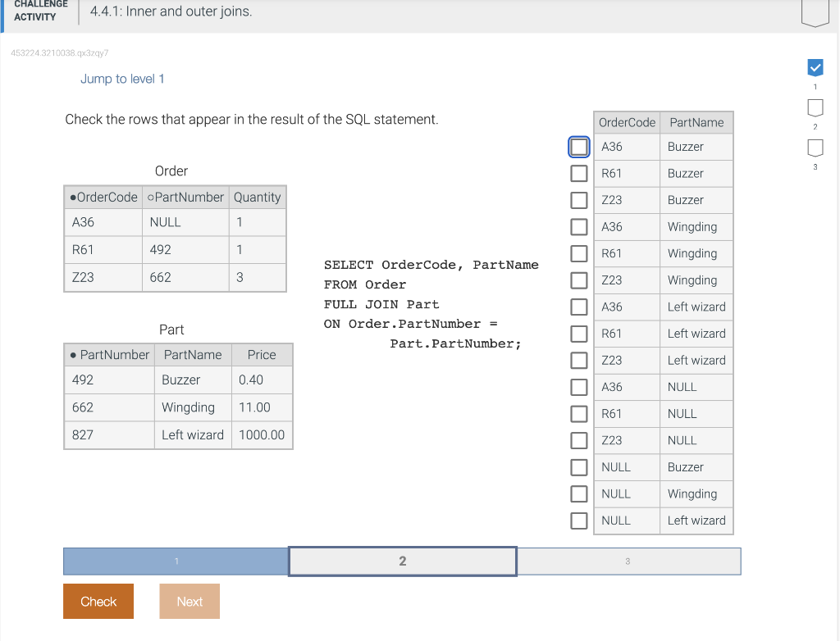840x641 pixels.
Task: Check the row NULL with Left wizard
Action: click(x=578, y=521)
